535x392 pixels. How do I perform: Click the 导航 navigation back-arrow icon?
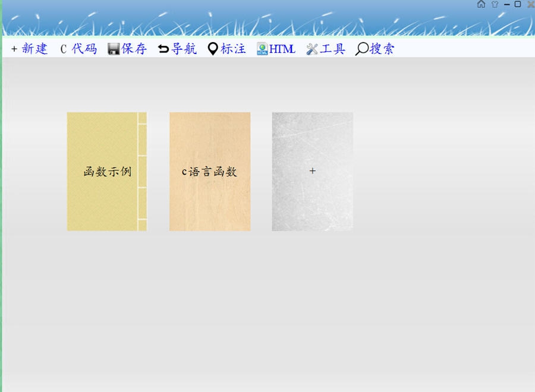coord(163,49)
